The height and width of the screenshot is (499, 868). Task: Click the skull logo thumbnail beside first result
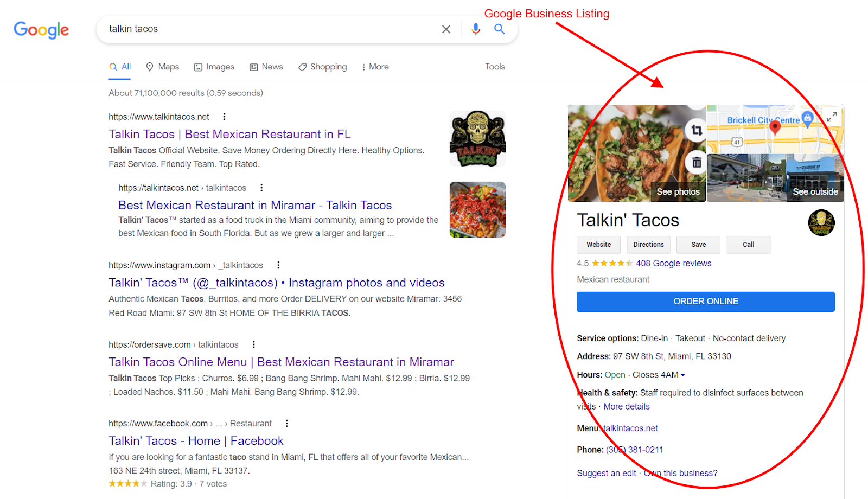(x=477, y=139)
